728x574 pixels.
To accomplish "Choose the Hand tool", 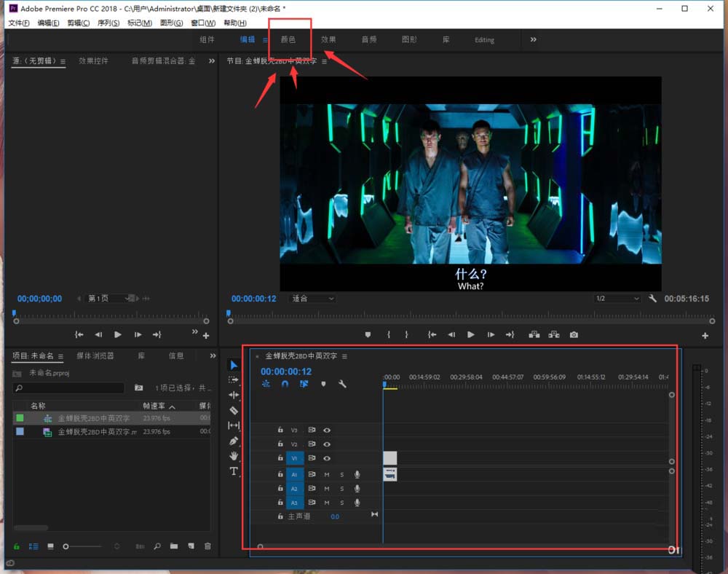I will [x=234, y=456].
